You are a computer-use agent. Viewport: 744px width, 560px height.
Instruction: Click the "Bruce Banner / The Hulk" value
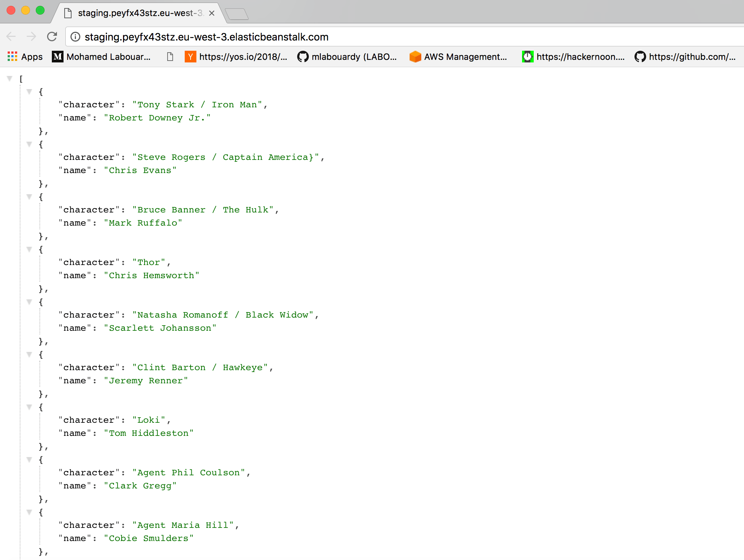203,210
